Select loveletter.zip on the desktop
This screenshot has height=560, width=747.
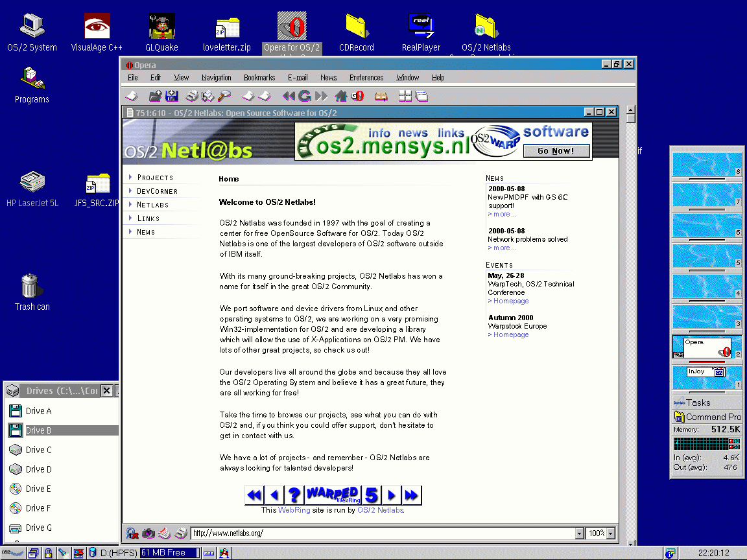coord(227,34)
